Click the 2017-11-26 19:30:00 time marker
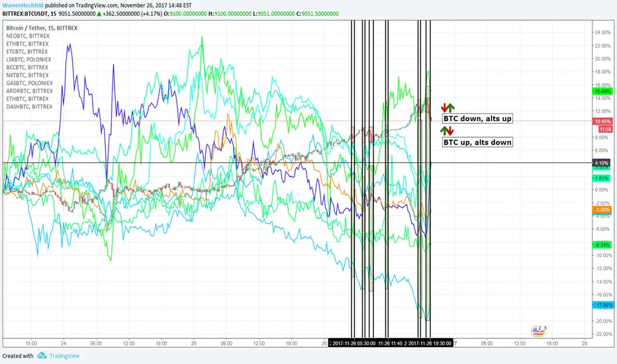617x364 pixels. point(429,343)
